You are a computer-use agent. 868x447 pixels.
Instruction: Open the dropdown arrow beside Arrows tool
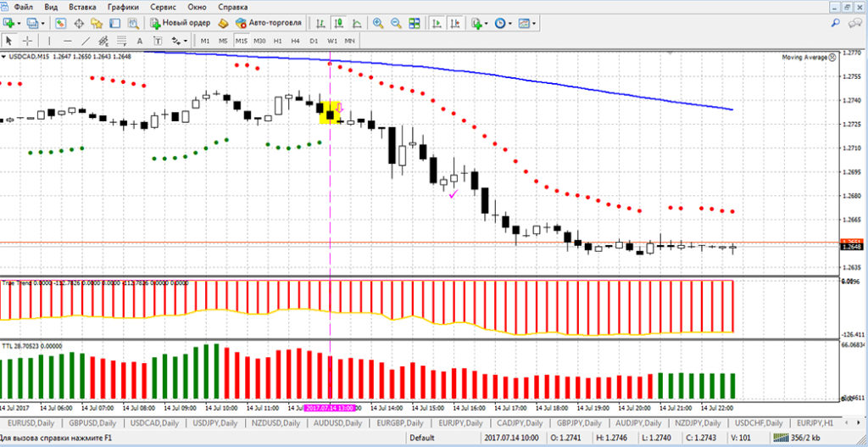(186, 41)
